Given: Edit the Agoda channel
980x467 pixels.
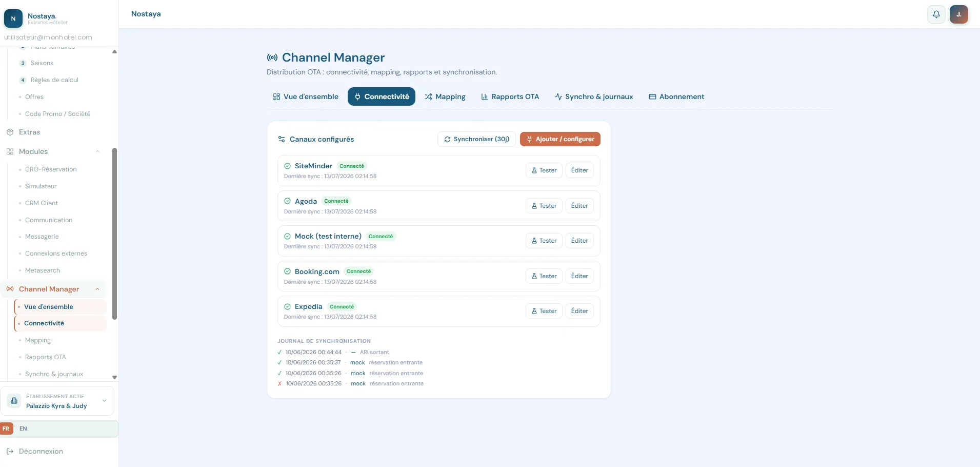Looking at the screenshot, I should [x=579, y=206].
